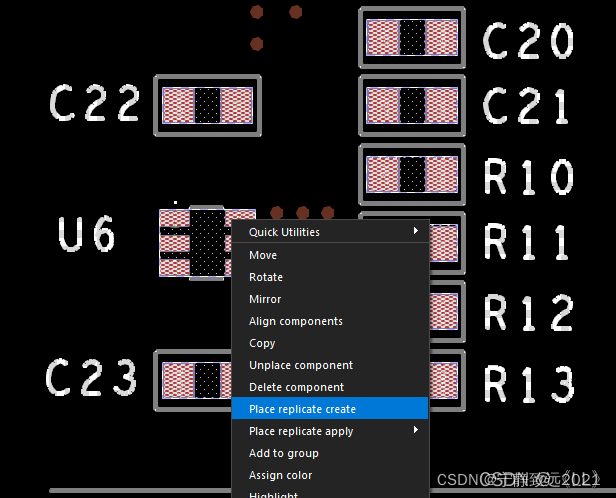616x498 pixels.
Task: Click 'Place replicate create' menu entry
Action: [302, 409]
